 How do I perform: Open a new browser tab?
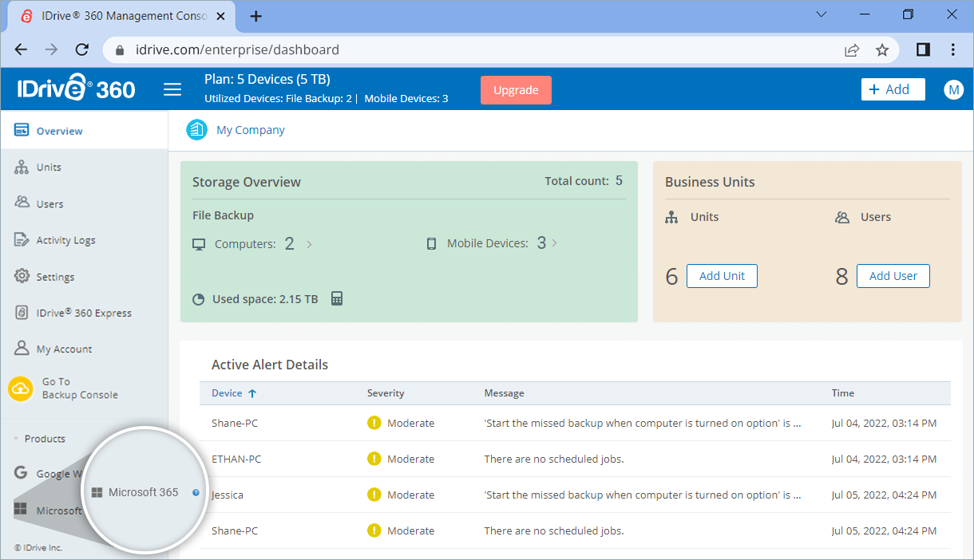(255, 16)
